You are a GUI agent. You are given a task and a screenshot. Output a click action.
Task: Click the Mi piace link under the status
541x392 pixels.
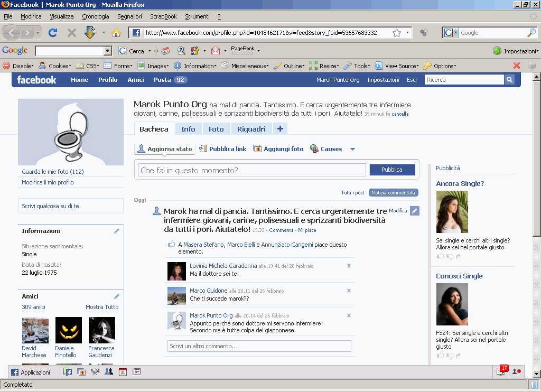(307, 230)
